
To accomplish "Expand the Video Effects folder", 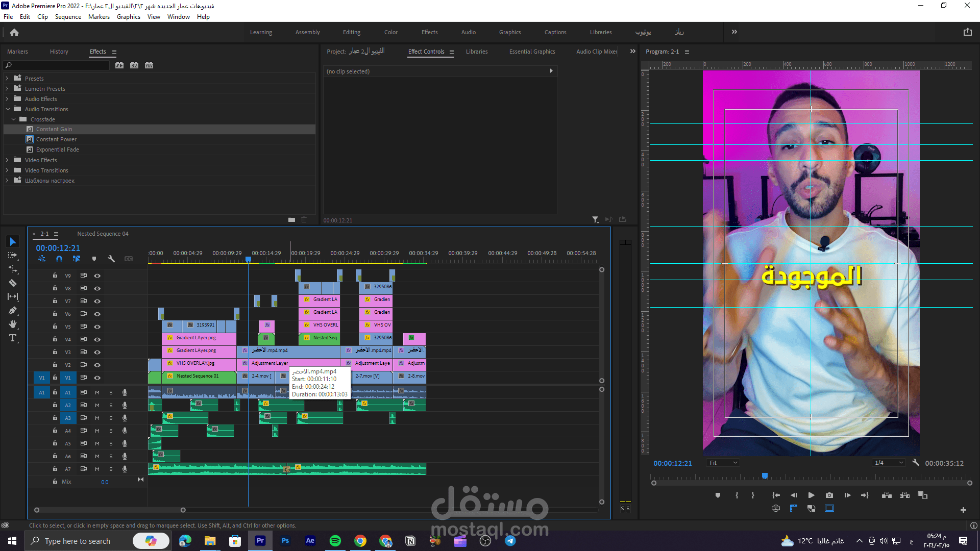I will (7, 160).
